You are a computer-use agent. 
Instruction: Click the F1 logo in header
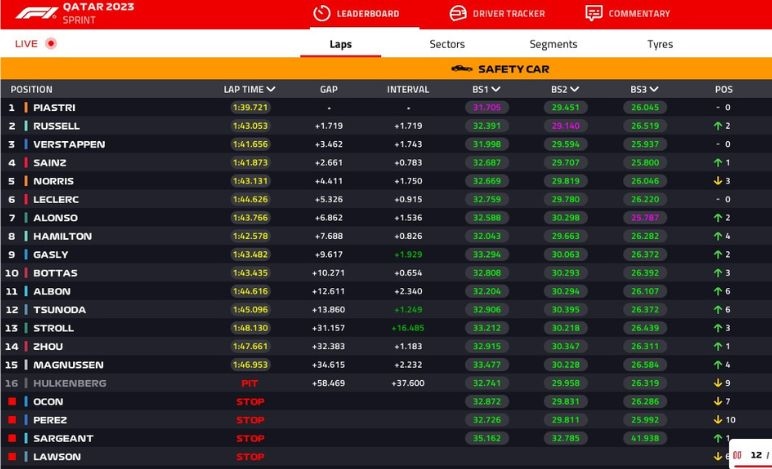point(31,13)
